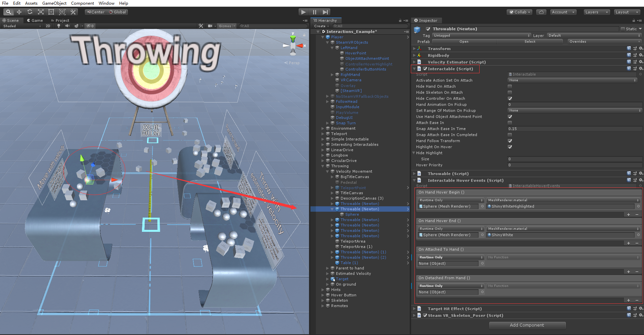Open the Window menu
The width and height of the screenshot is (644, 335).
[106, 3]
